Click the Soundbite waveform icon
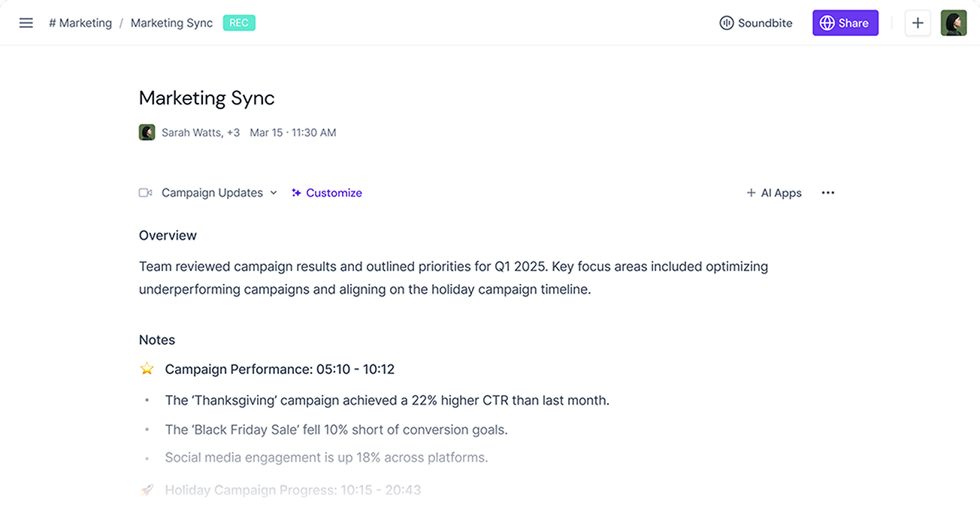 pyautogui.click(x=726, y=23)
